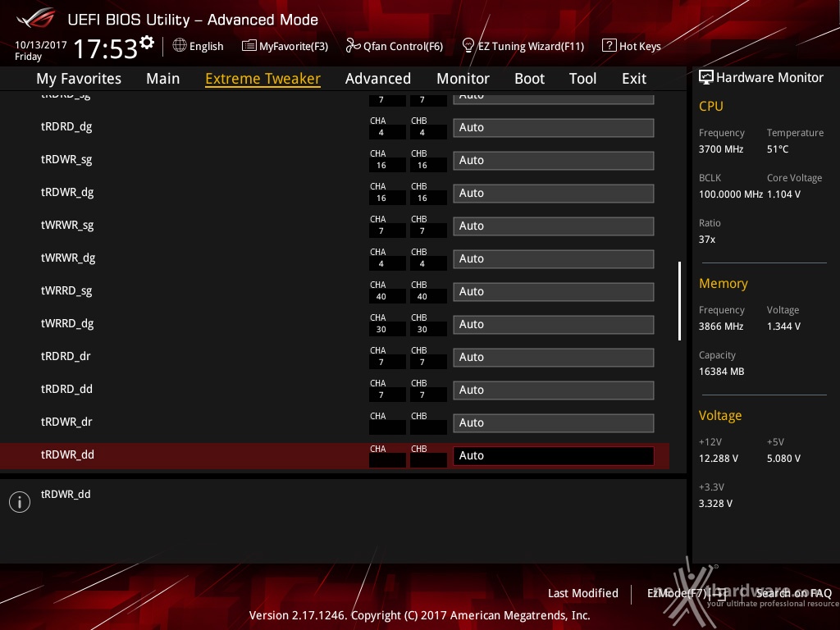The height and width of the screenshot is (630, 840).
Task: Select the tRDWR_dg label
Action: [67, 192]
